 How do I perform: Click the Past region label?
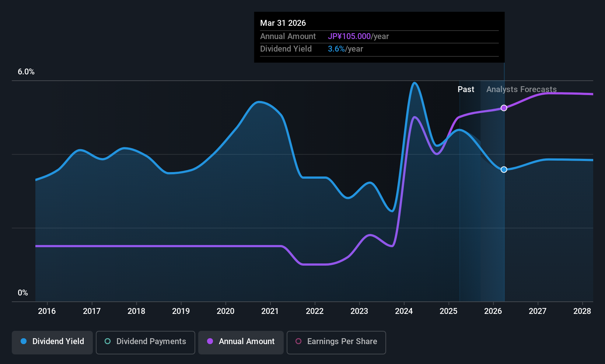point(466,90)
